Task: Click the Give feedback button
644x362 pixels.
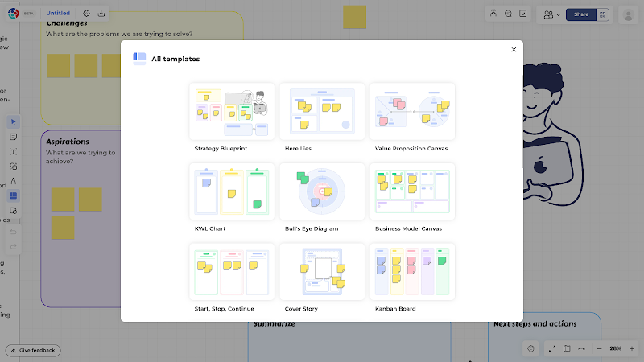Action: click(x=33, y=350)
